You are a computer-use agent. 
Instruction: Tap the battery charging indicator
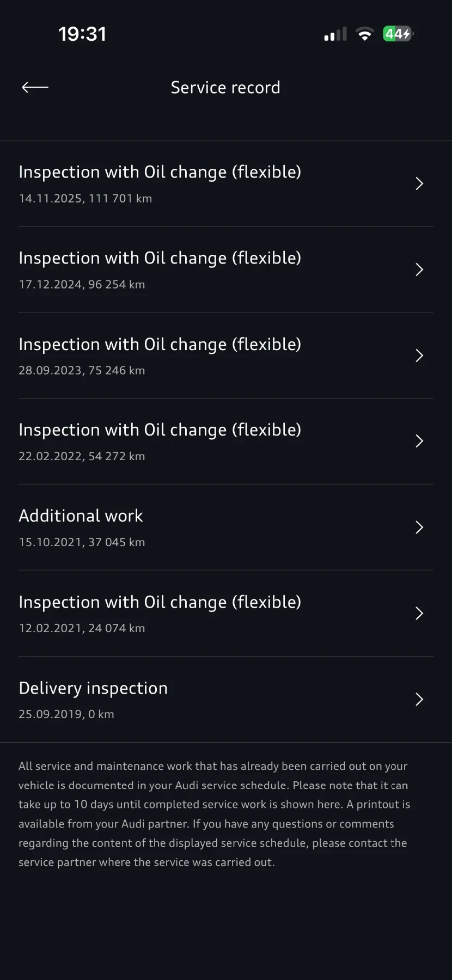pyautogui.click(x=398, y=34)
